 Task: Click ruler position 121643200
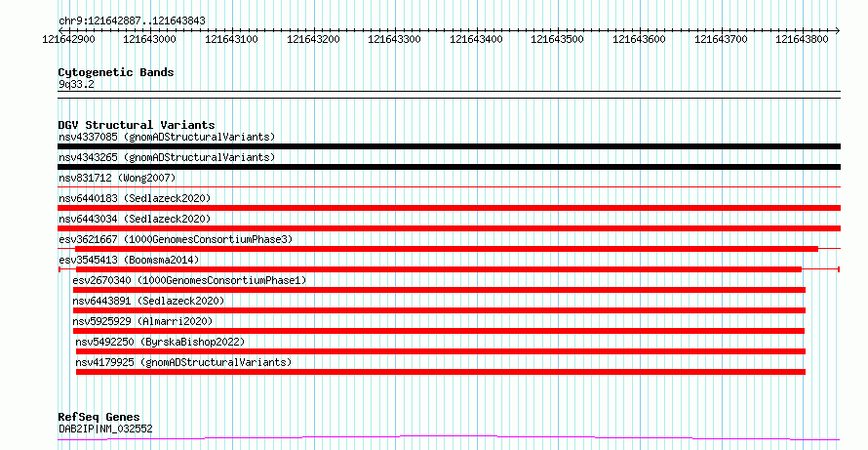point(313,39)
